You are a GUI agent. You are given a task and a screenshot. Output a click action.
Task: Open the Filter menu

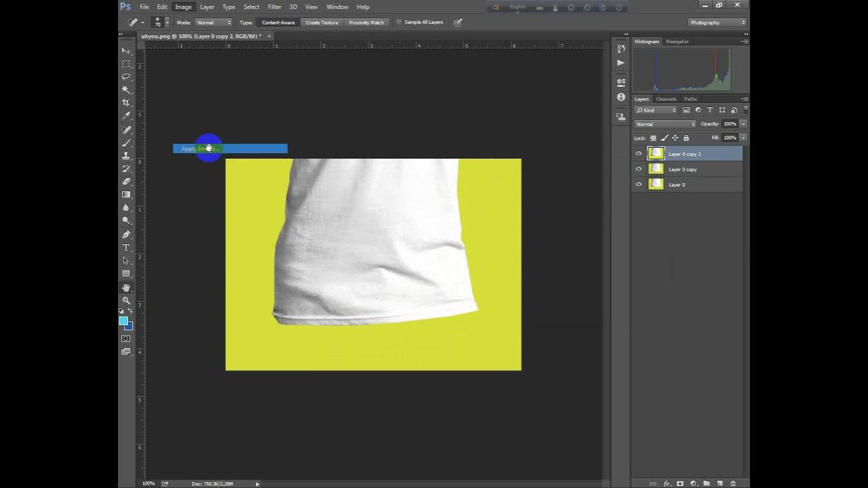[x=275, y=7]
